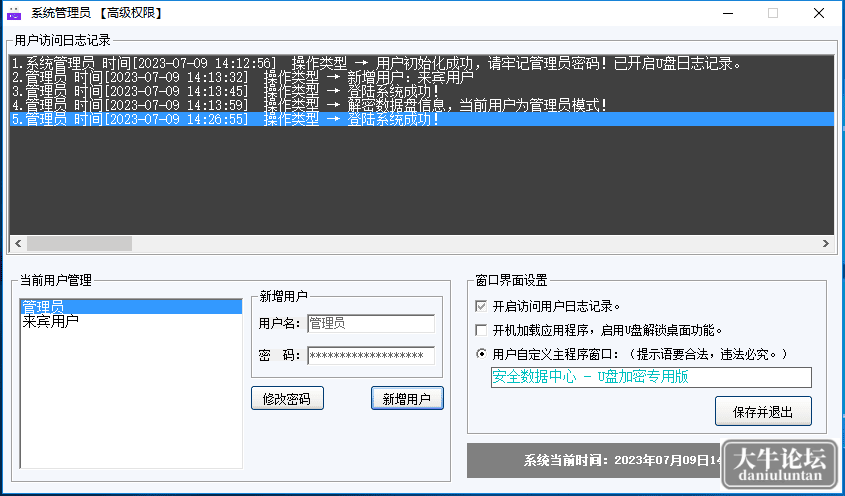Click the 系统当前时间 status display
The width and height of the screenshot is (845, 496).
[x=593, y=460]
